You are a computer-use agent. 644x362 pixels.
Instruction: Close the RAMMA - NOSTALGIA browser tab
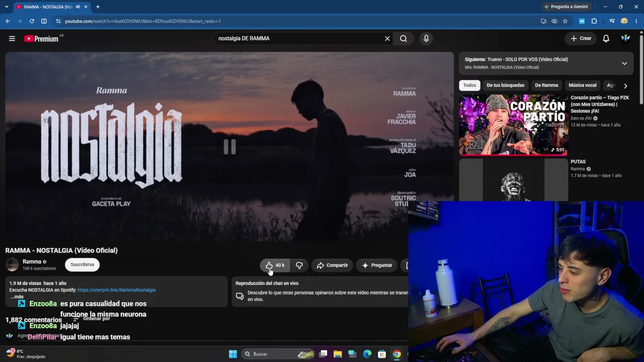click(x=86, y=7)
